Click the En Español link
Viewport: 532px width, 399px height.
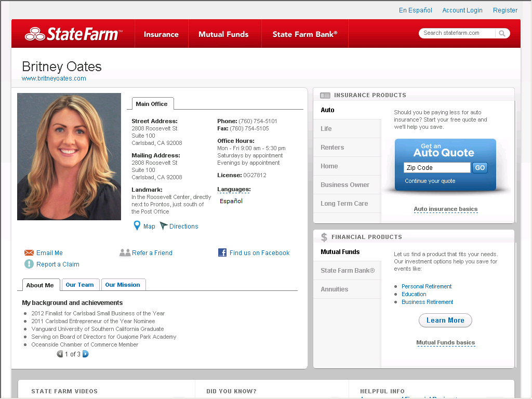tap(415, 10)
